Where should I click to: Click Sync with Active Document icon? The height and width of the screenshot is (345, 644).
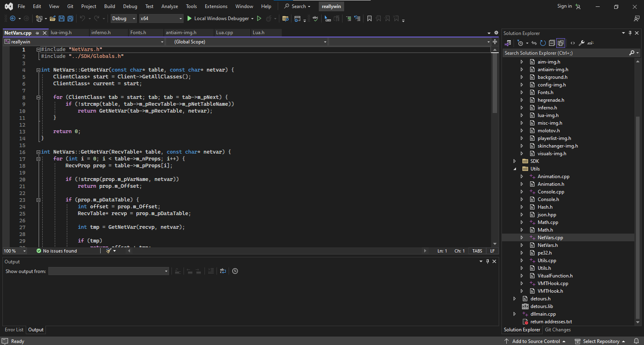pos(534,43)
